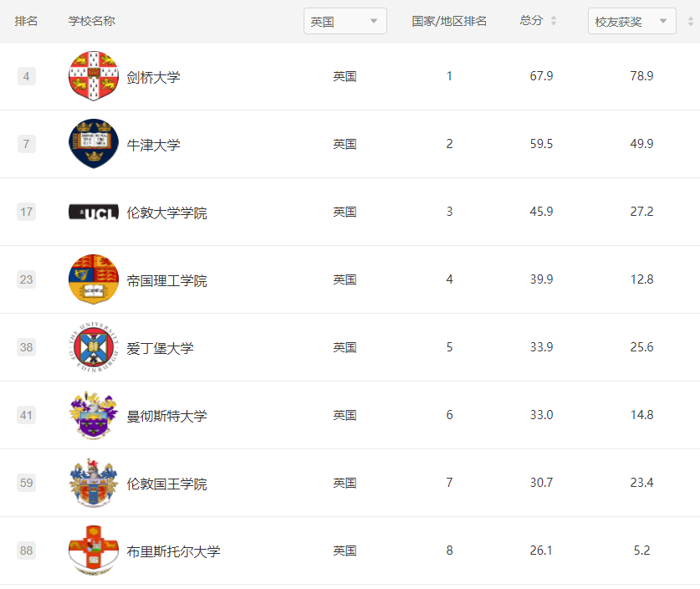Click the UCL logo

[x=94, y=213]
